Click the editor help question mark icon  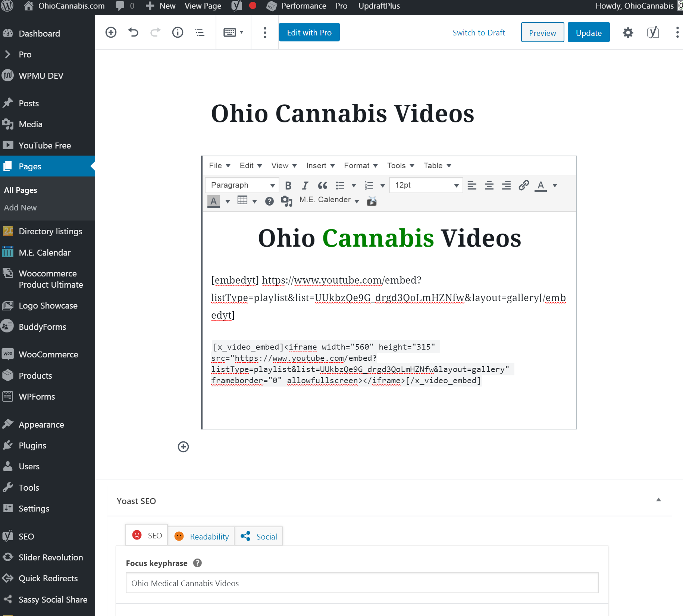point(269,201)
